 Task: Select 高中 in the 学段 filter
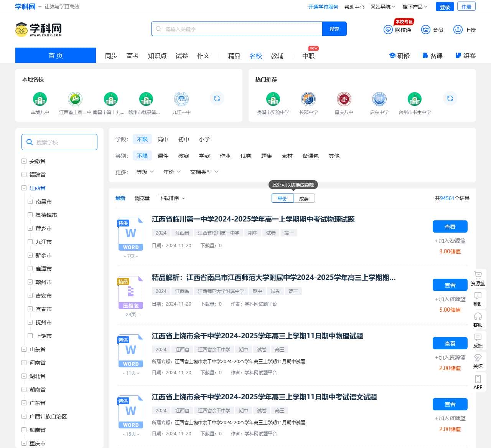pyautogui.click(x=163, y=139)
